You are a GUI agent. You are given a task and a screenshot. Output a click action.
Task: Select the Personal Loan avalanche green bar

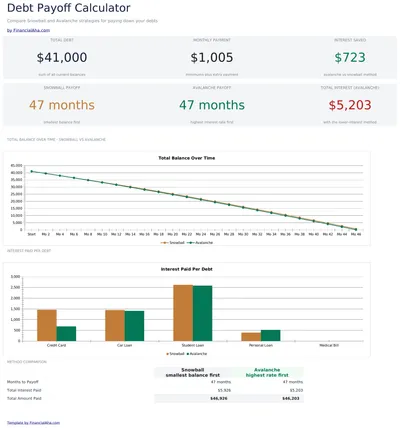[x=270, y=335]
